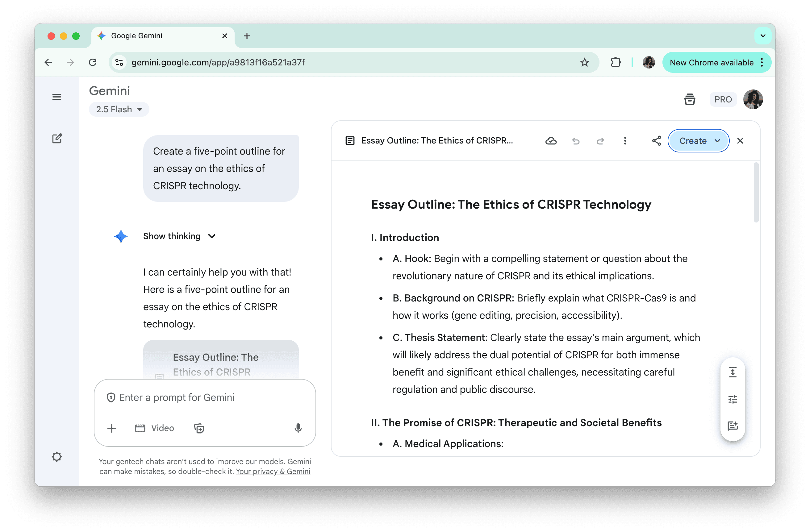Click the Gemini sparkle icon beside Show thinking
Viewport: 810px width, 532px height.
click(121, 236)
